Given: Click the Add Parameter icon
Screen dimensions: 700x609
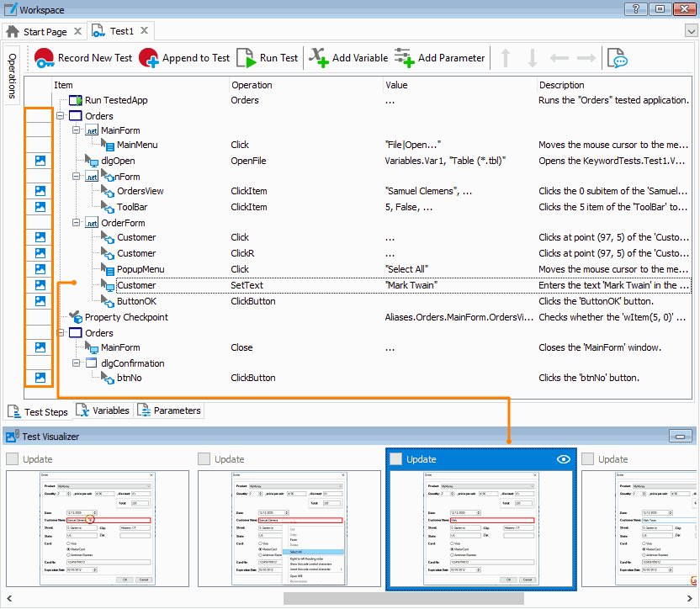Looking at the screenshot, I should pos(405,58).
